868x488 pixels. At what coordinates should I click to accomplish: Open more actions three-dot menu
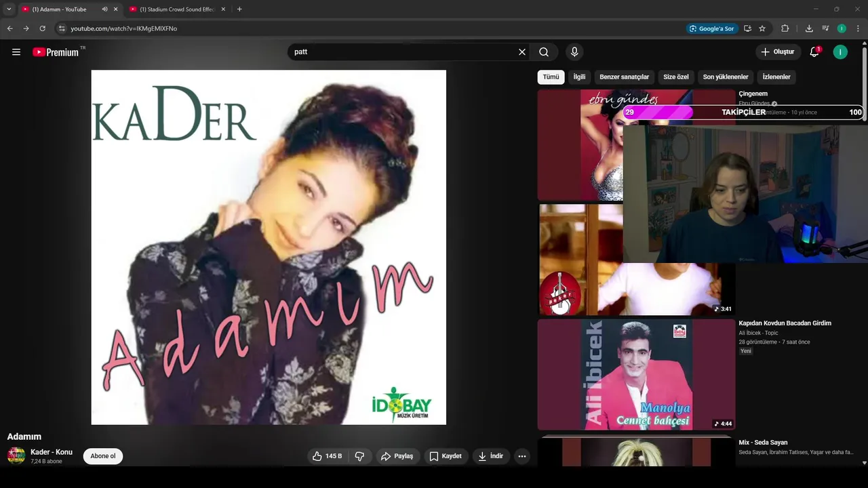tap(522, 456)
